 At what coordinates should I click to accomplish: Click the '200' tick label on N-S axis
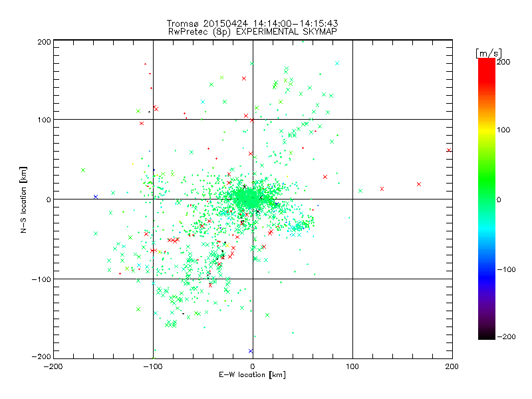click(44, 42)
